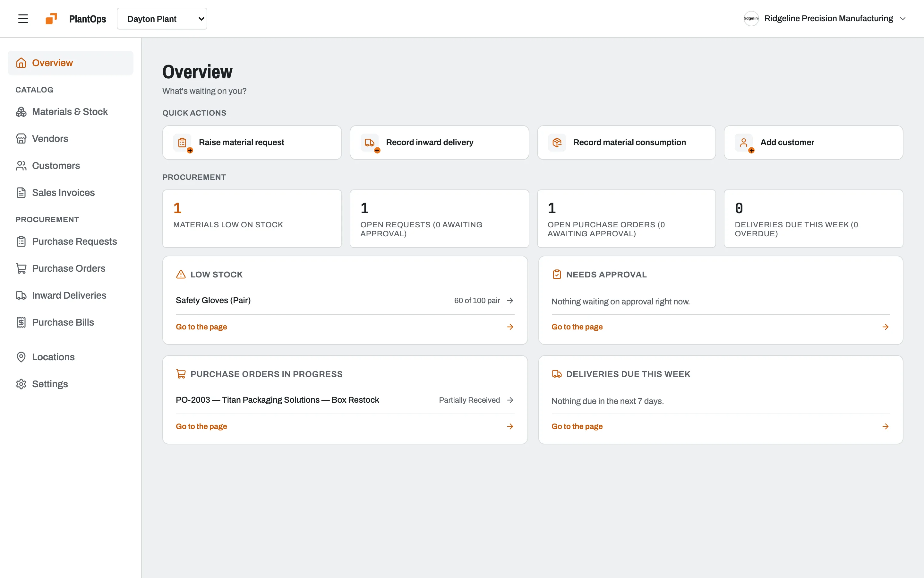Select Sales Invoices in the sidebar

pyautogui.click(x=71, y=193)
